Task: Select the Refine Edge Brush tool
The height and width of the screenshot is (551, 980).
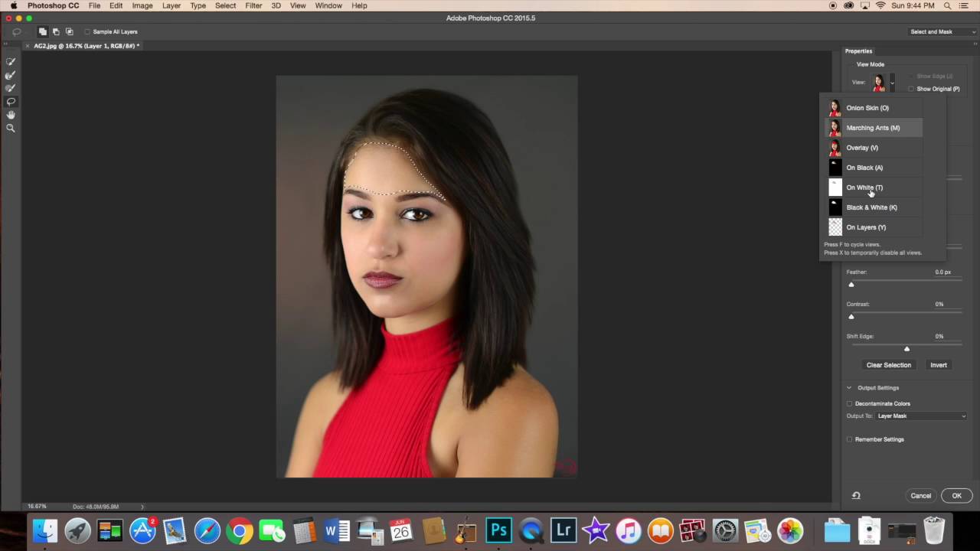Action: 11,75
